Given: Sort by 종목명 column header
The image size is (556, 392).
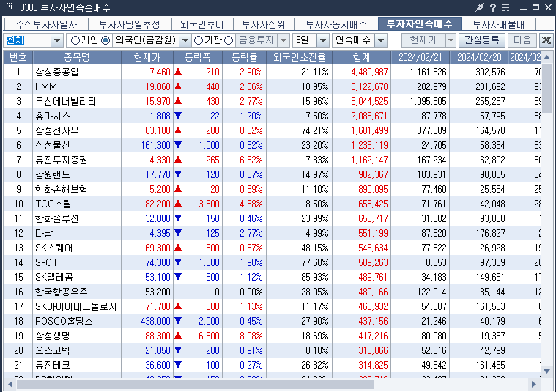Looking at the screenshot, I should (77, 57).
